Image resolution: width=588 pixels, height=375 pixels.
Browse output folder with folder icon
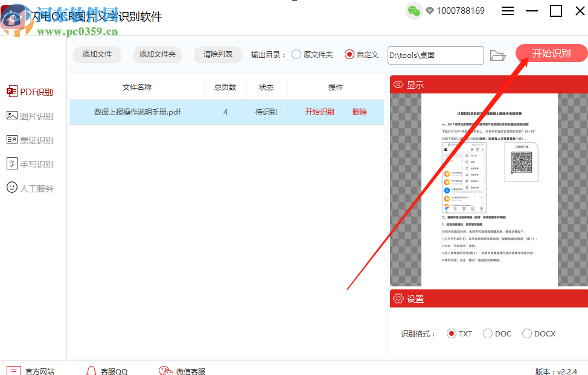497,55
